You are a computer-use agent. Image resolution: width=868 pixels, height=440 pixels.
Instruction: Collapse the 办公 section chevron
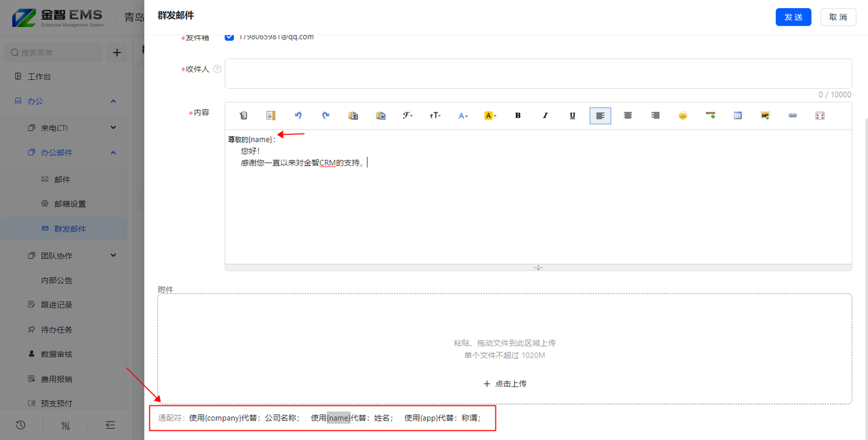click(x=113, y=101)
